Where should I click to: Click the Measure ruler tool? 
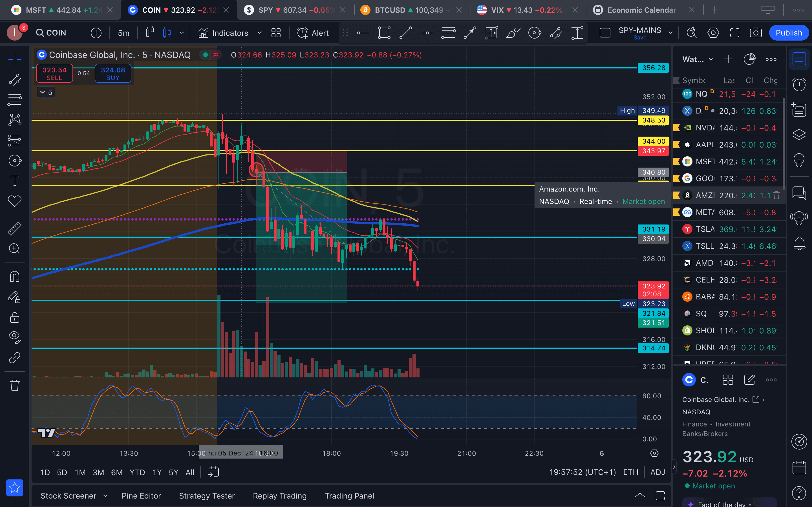pyautogui.click(x=15, y=228)
